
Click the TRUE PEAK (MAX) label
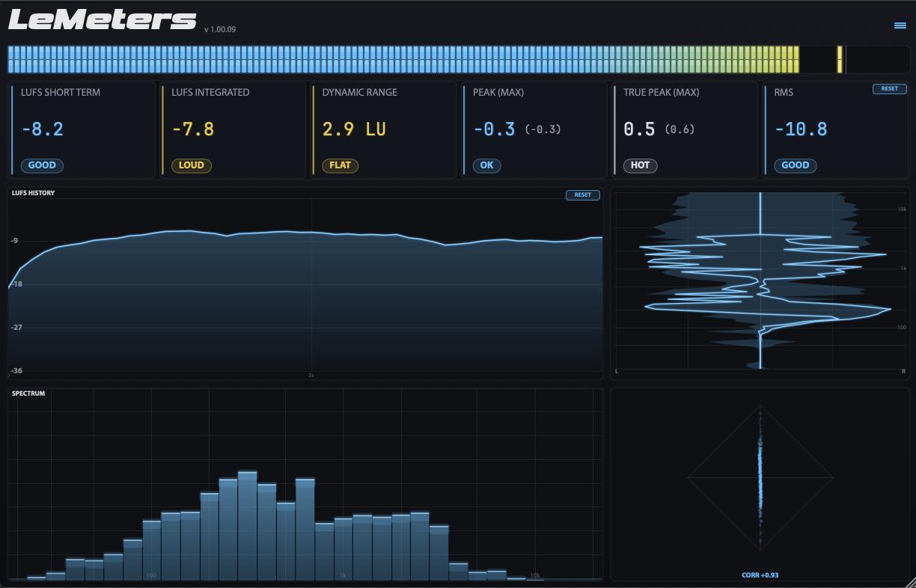pos(662,93)
